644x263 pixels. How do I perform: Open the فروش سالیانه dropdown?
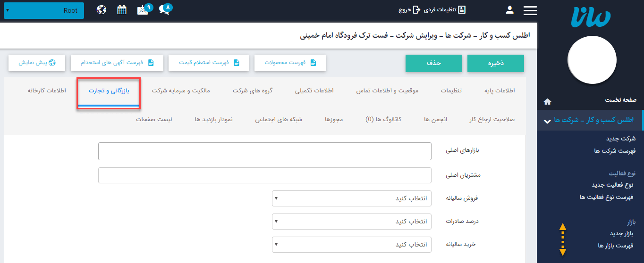point(352,198)
